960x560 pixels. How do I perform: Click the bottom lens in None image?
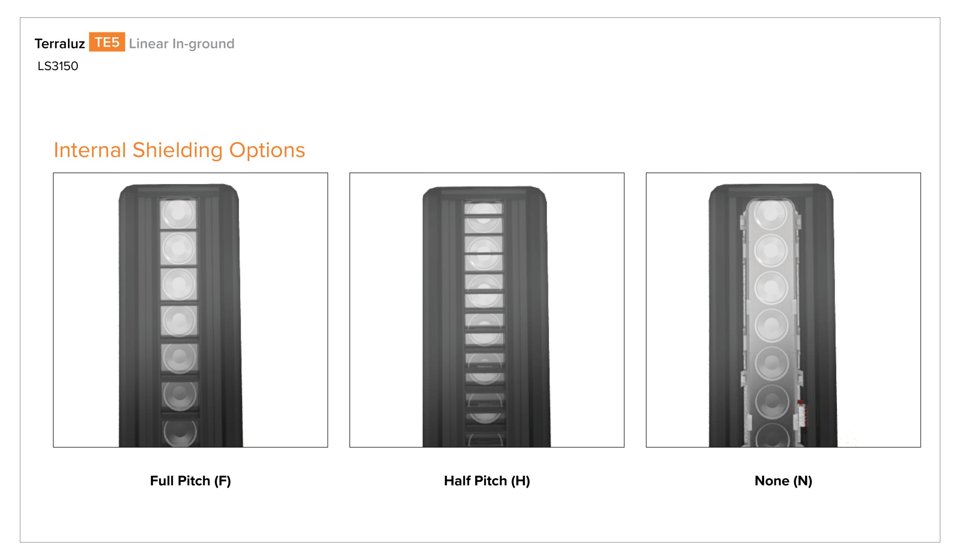pos(772,436)
